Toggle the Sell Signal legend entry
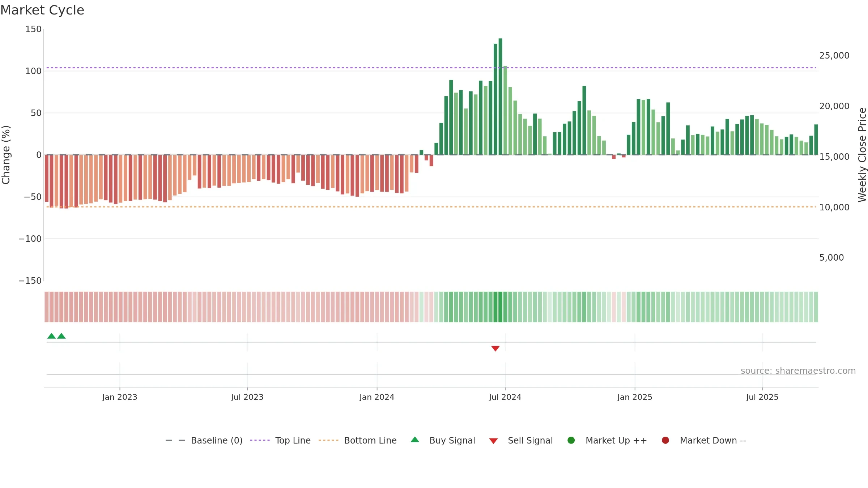The width and height of the screenshot is (868, 488). [521, 440]
